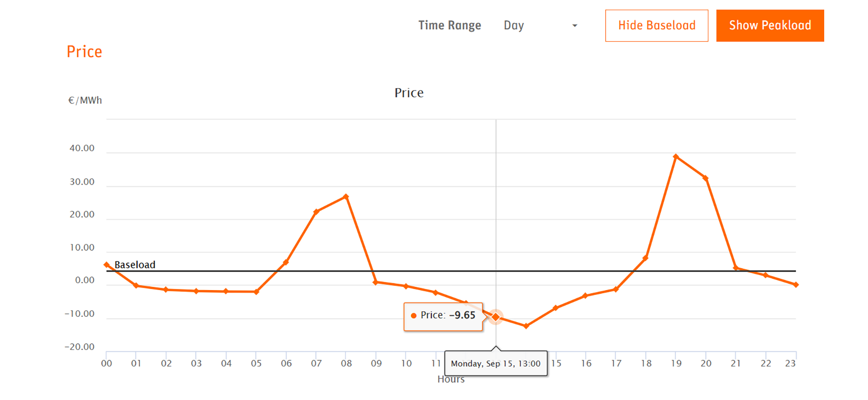The width and height of the screenshot is (868, 400).
Task: Click the last data point at hour 23
Action: pos(796,285)
